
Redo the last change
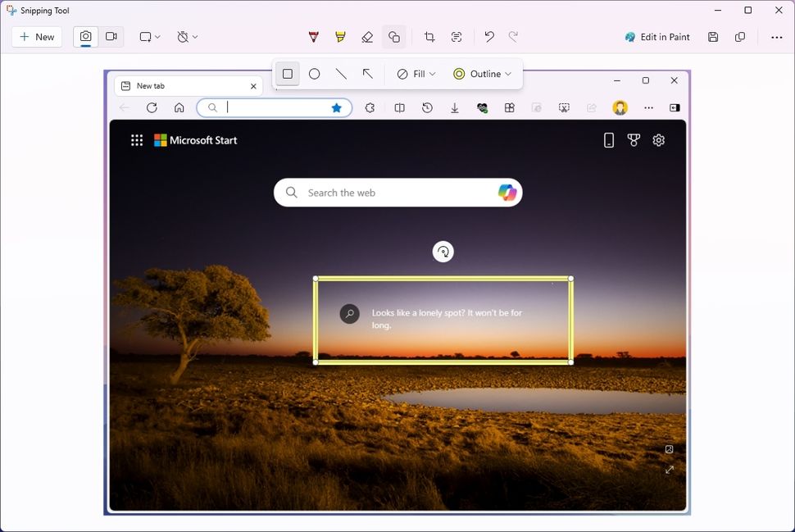(x=513, y=37)
